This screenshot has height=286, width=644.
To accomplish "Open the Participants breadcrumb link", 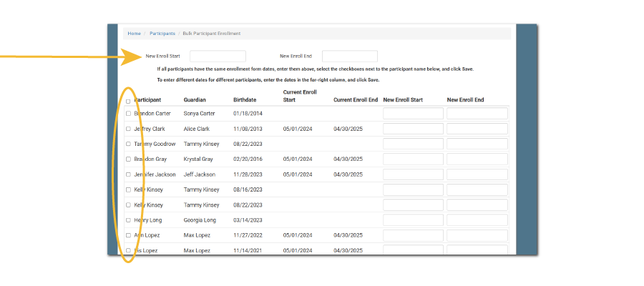I will click(x=162, y=34).
